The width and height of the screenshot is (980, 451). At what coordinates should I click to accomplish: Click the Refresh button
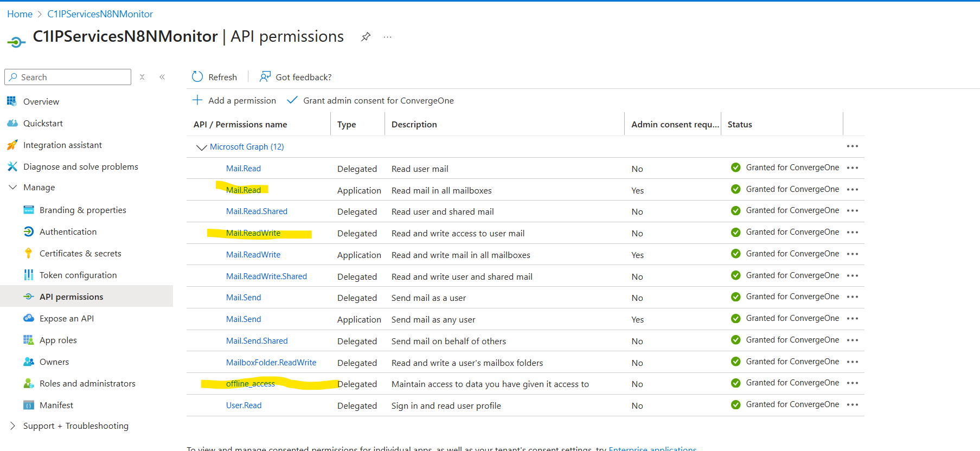(x=215, y=77)
